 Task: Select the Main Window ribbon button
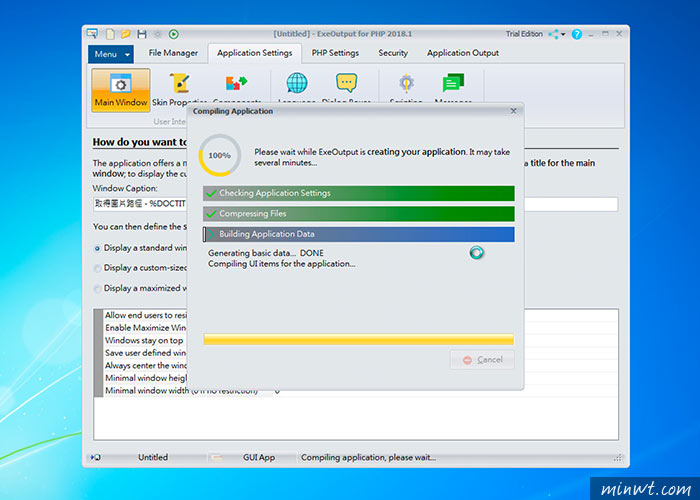(x=121, y=90)
